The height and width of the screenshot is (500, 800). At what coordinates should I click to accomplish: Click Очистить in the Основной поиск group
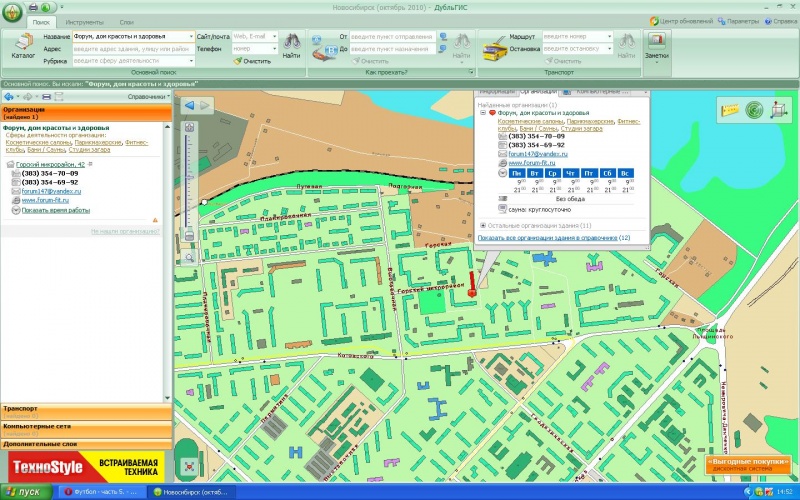tap(252, 61)
